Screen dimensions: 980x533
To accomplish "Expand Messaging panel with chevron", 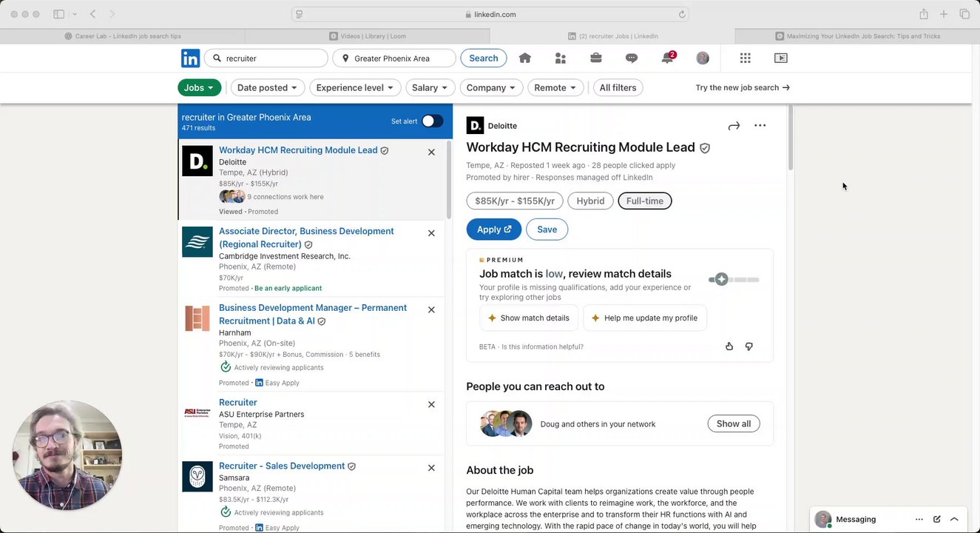I will click(x=955, y=520).
